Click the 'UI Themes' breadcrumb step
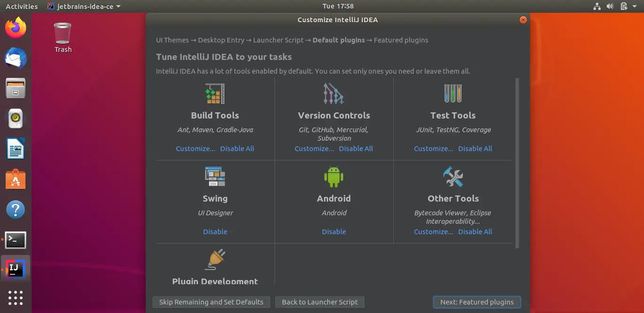 tap(173, 40)
